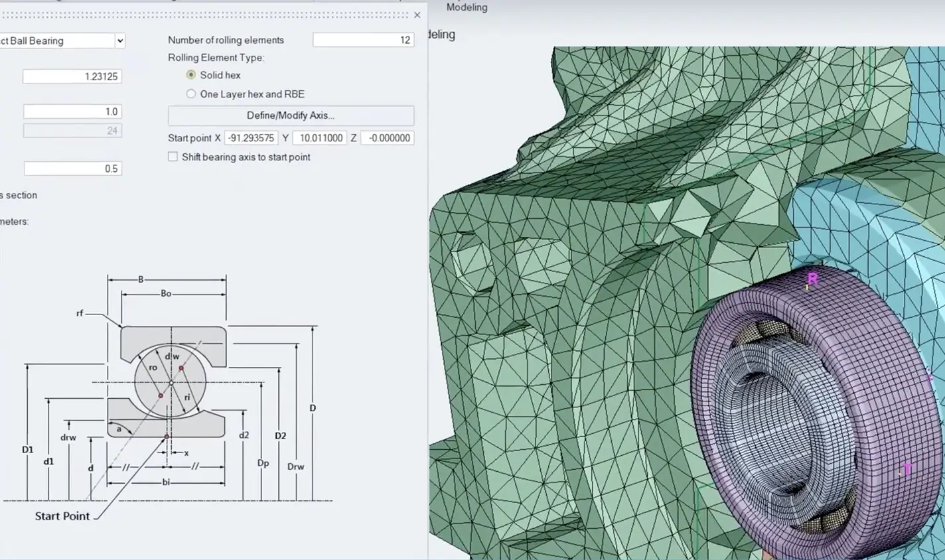Choose One Layer hex and RBE option
Viewport: 945px width, 560px height.
191,94
